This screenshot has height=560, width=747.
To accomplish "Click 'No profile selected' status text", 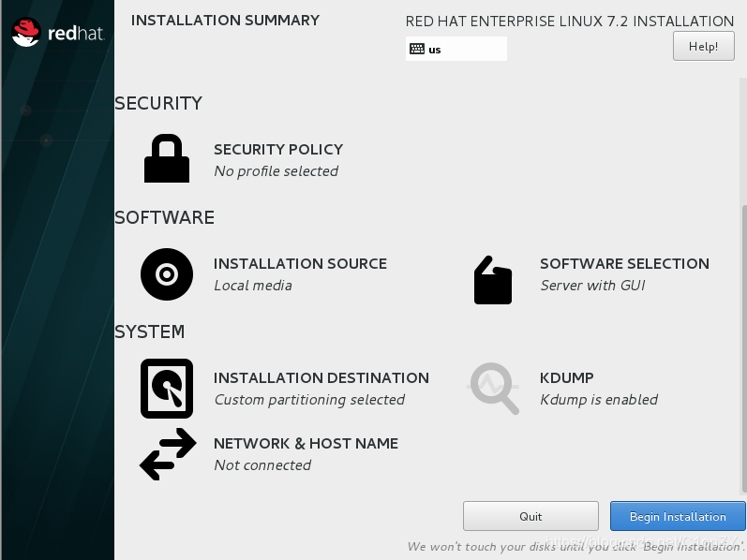I will [x=276, y=171].
